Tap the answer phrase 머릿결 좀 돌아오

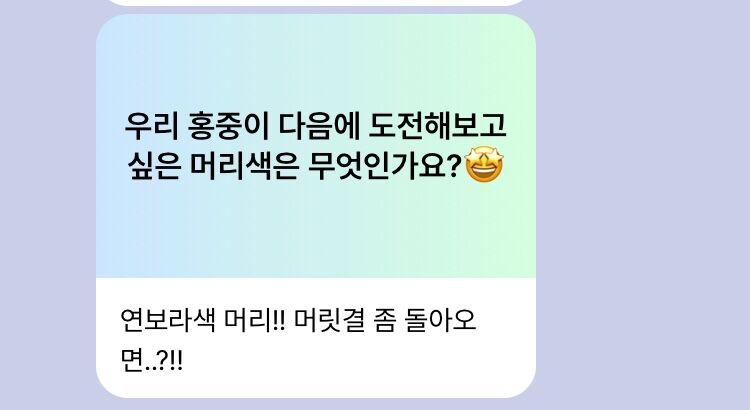coord(385,320)
